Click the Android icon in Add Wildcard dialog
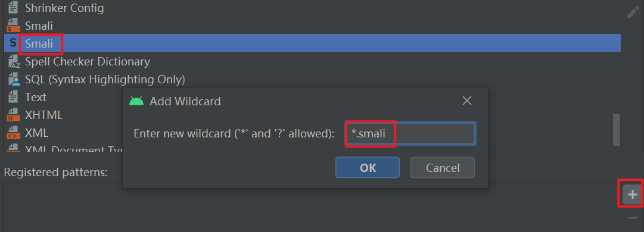Screen dimensions: 644x232 (136, 101)
